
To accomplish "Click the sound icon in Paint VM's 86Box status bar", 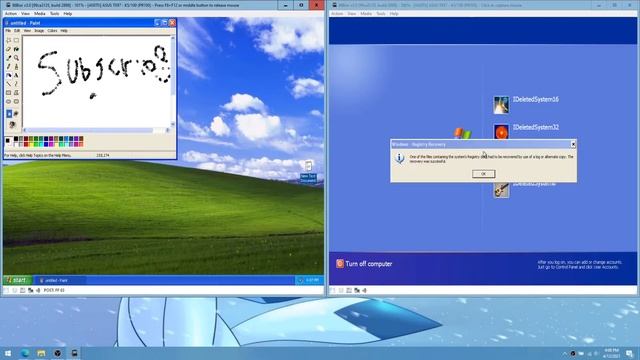I will (38, 290).
